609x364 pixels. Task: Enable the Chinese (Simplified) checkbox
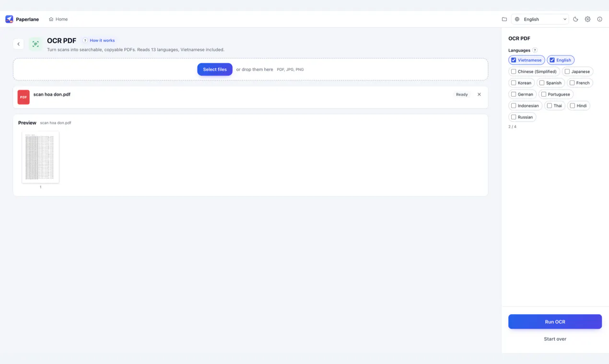[514, 72]
